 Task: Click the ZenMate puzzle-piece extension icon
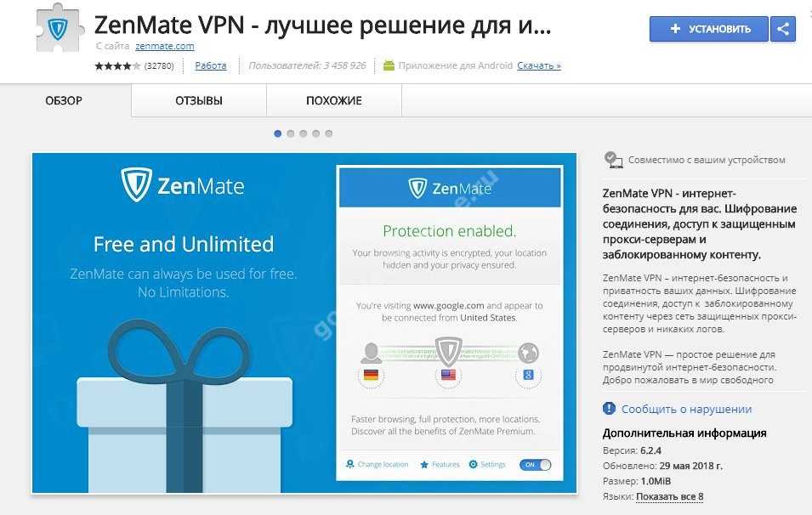click(x=60, y=28)
